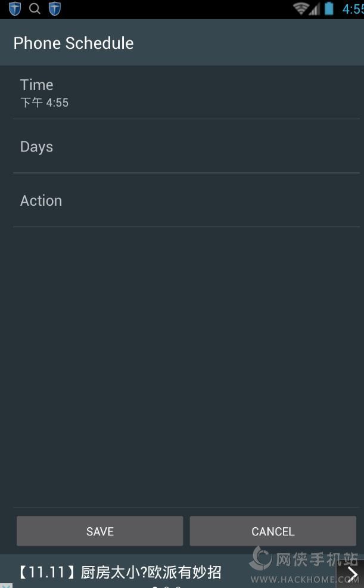
Task: Tap the Phone Schedule title
Action: pyautogui.click(x=73, y=43)
